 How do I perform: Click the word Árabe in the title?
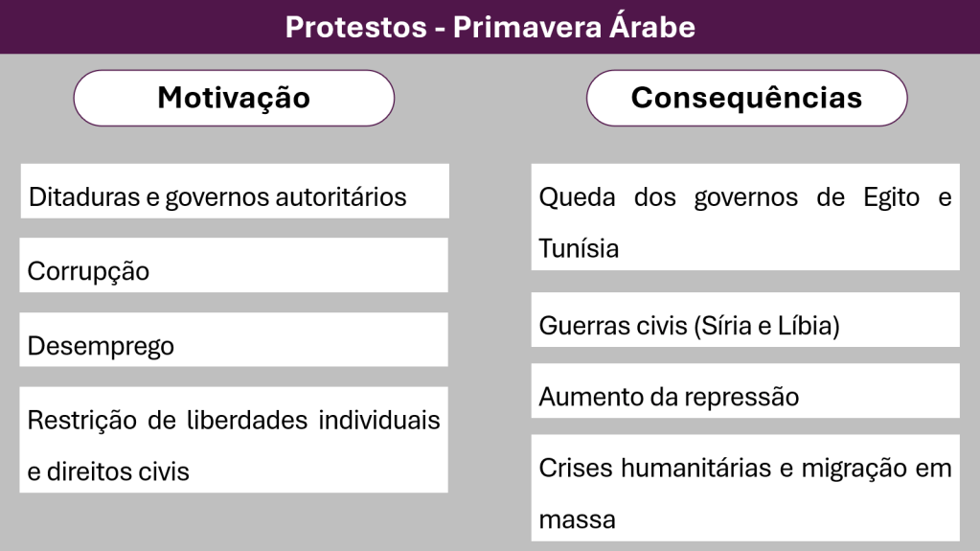651,27
